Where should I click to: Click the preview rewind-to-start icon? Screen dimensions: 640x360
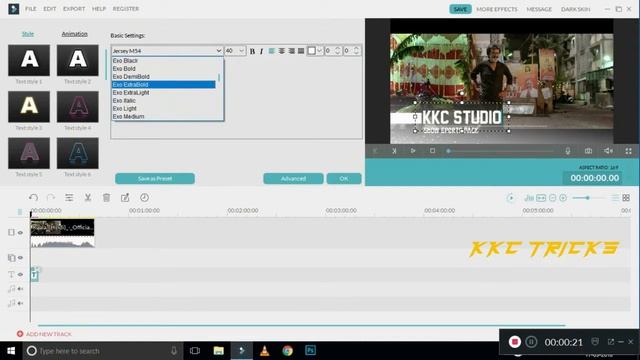375,151
